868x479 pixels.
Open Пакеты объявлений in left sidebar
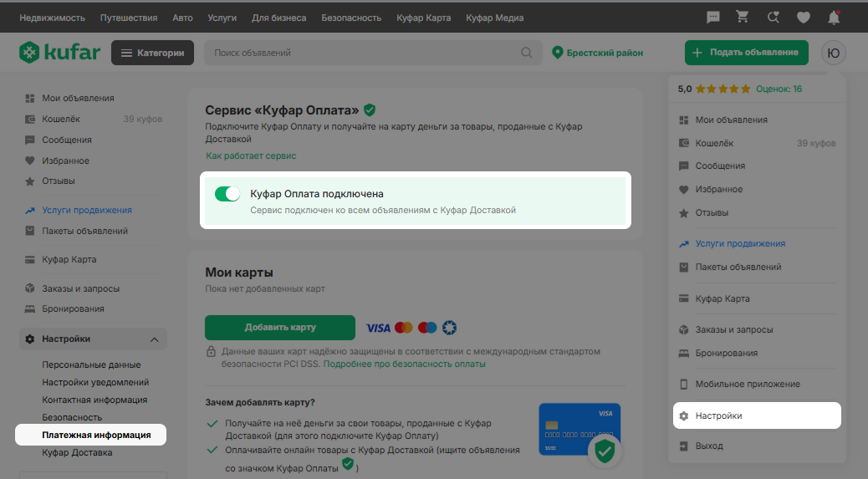click(x=84, y=232)
